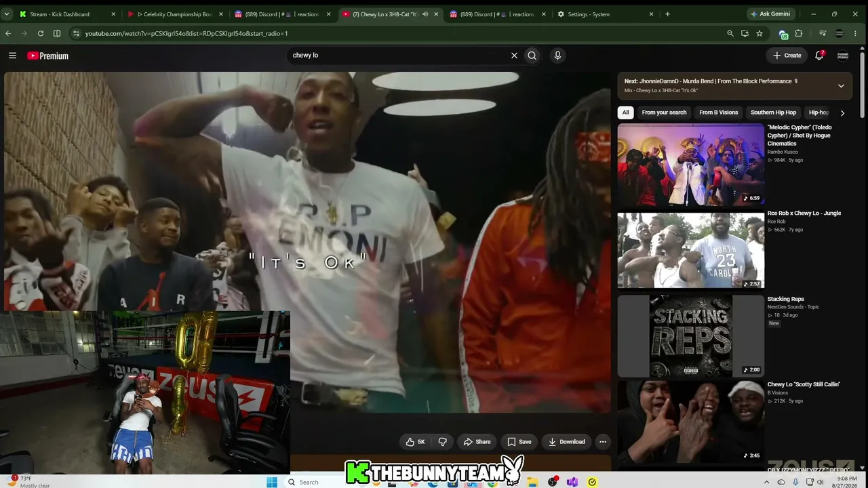Clear the YouTube search box text
Screen dimensions: 868x488
514,56
